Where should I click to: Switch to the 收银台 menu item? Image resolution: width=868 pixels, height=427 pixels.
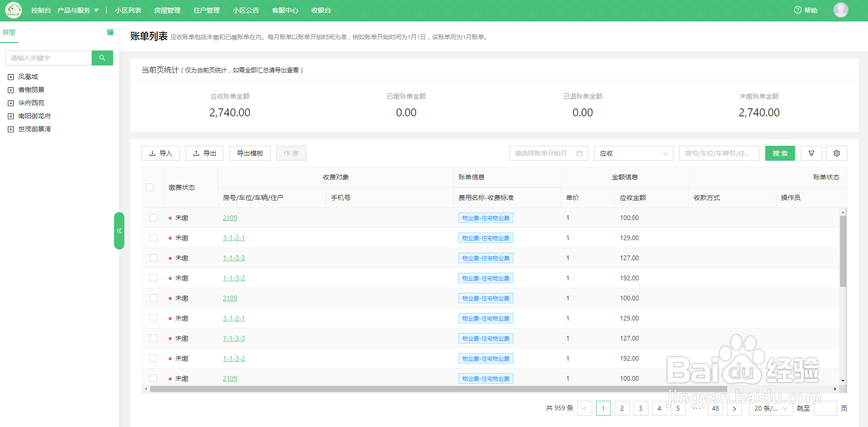[x=320, y=10]
